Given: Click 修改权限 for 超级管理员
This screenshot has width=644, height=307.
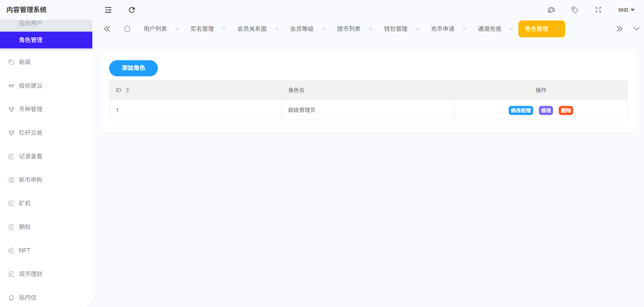Looking at the screenshot, I should click(520, 111).
